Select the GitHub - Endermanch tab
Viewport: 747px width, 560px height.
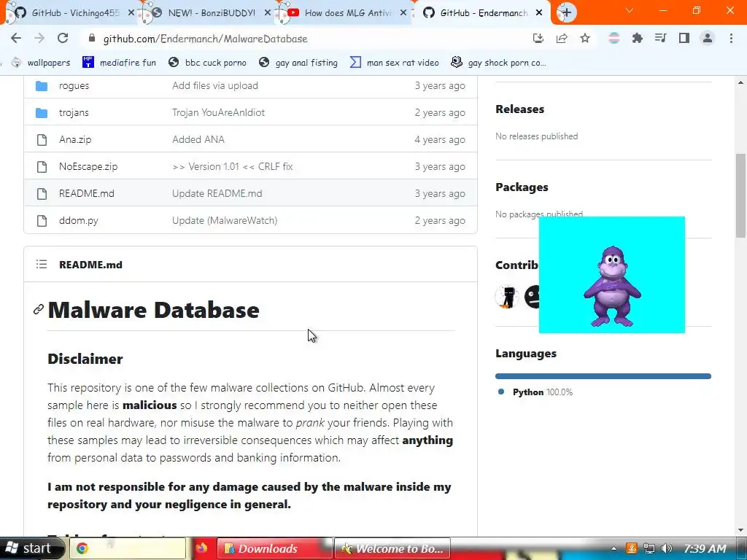[x=481, y=13]
